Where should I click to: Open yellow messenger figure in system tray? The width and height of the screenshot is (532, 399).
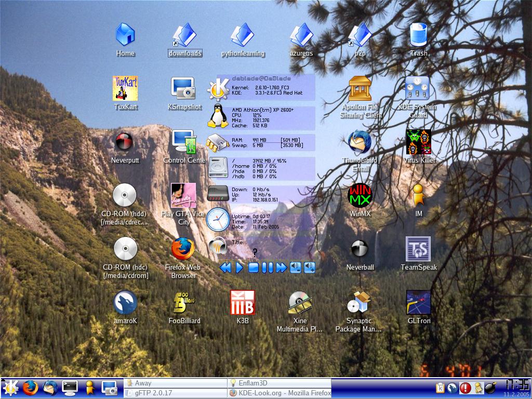pyautogui.click(x=478, y=388)
